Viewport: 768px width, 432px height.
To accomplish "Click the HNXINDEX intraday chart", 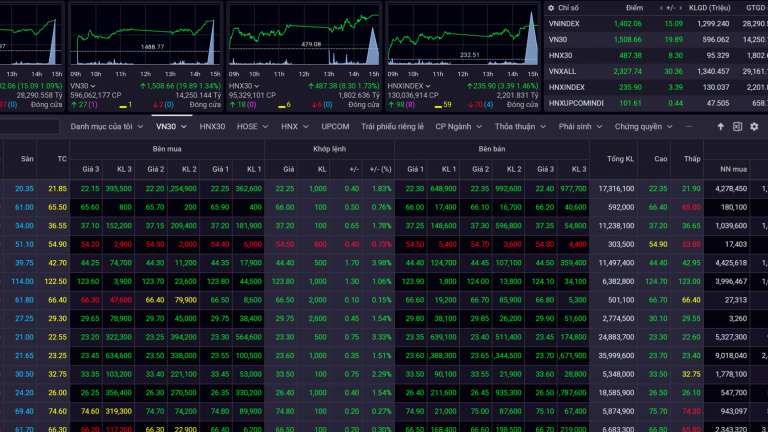I will tap(463, 37).
